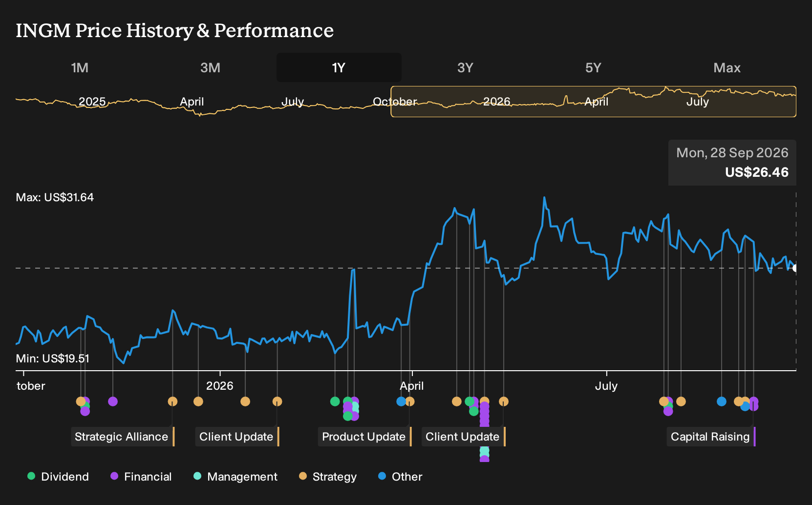The width and height of the screenshot is (812, 505).
Task: Choose the 3Y time range
Action: click(x=465, y=68)
